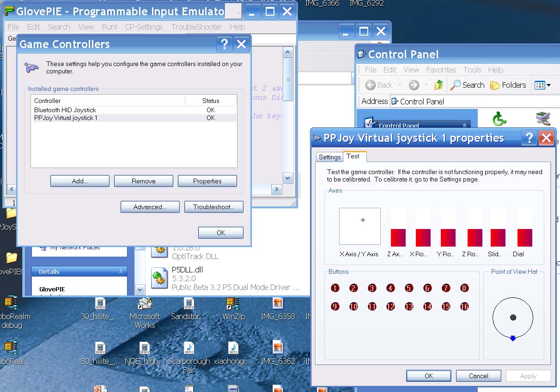Click the Point of View Hat circle
Image resolution: width=560 pixels, height=392 pixels.
point(512,318)
